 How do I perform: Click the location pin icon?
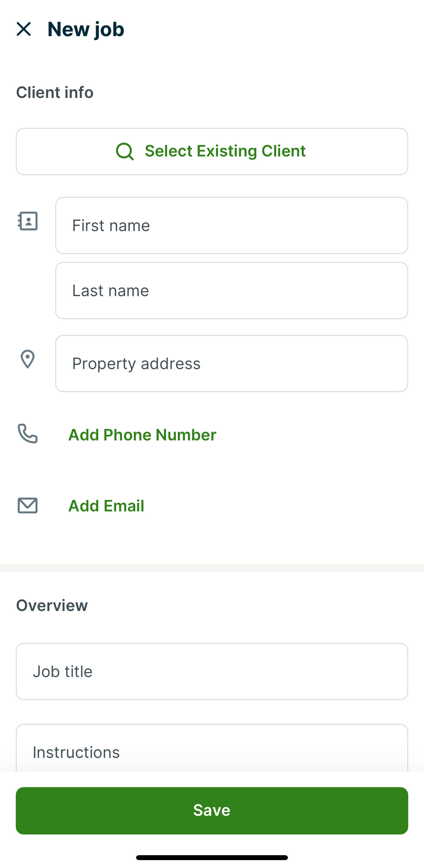28,359
